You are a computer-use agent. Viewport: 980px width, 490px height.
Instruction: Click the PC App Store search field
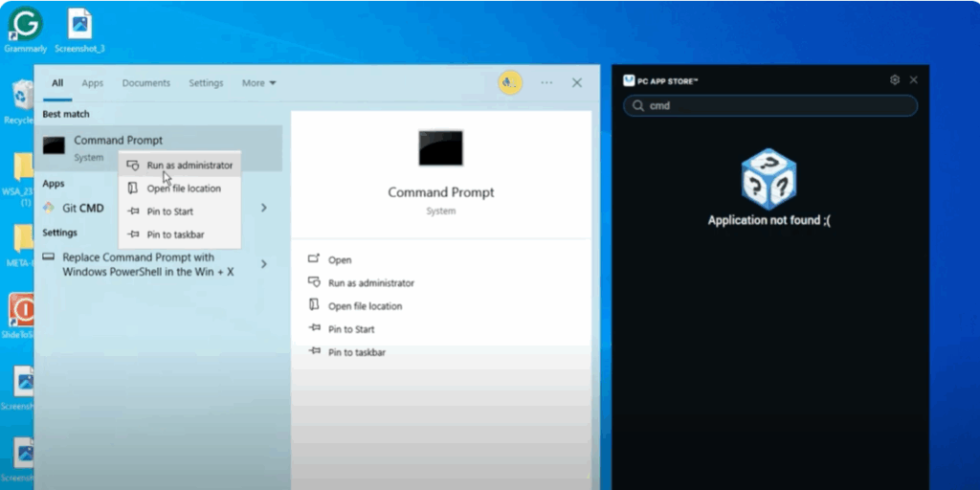coord(770,105)
